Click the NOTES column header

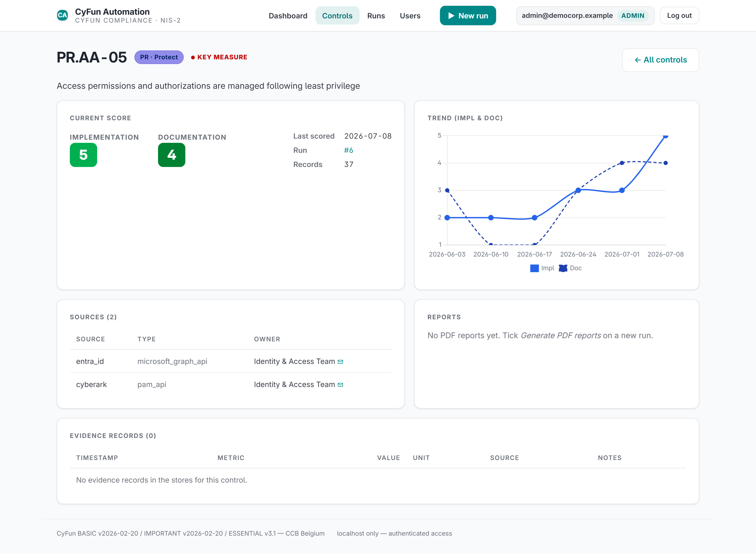click(x=610, y=458)
